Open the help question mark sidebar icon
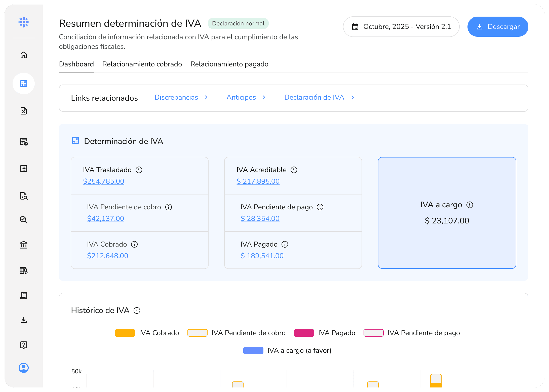The height and width of the screenshot is (392, 549). (24, 345)
